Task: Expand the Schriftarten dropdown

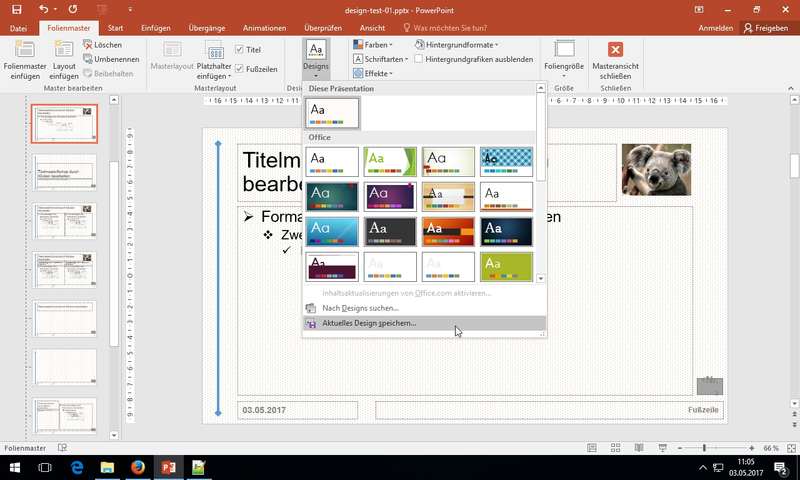Action: coord(380,59)
